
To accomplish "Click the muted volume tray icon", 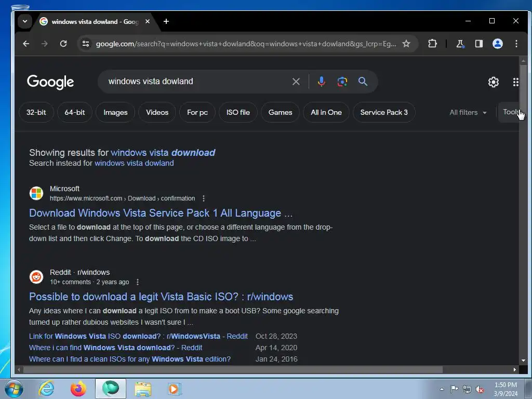I will pos(480,390).
